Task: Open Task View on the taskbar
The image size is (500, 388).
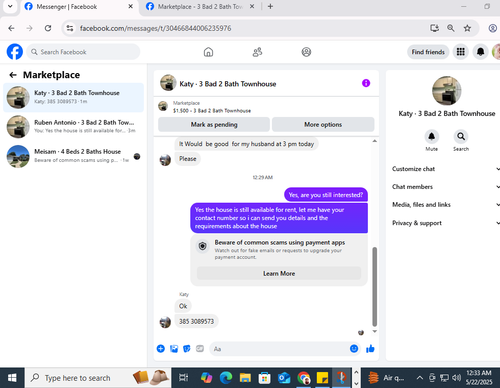Action: point(183,378)
